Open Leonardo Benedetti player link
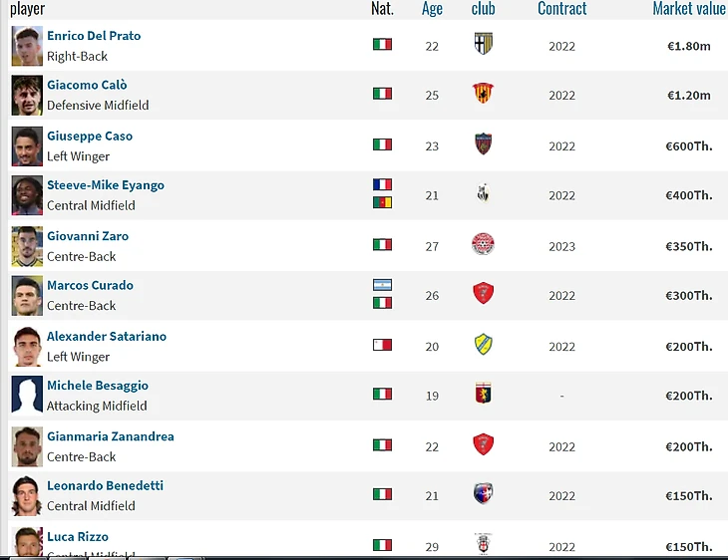This screenshot has height=560, width=728. pos(105,486)
